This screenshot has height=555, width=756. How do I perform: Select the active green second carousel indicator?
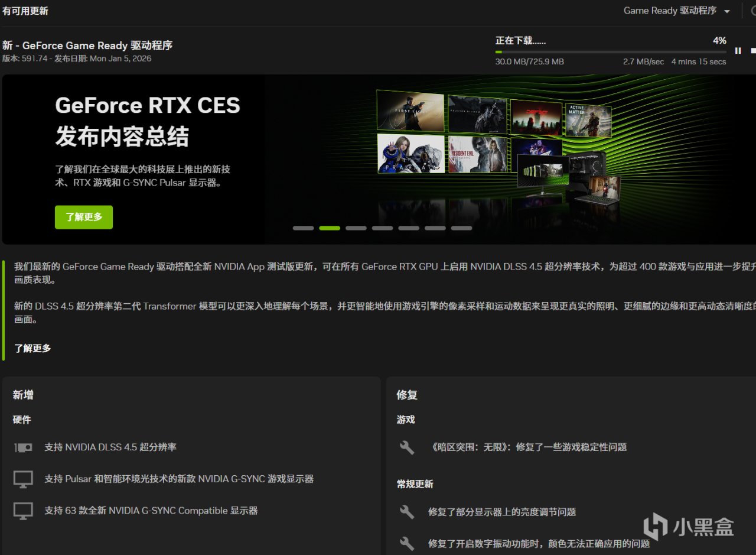pyautogui.click(x=330, y=228)
